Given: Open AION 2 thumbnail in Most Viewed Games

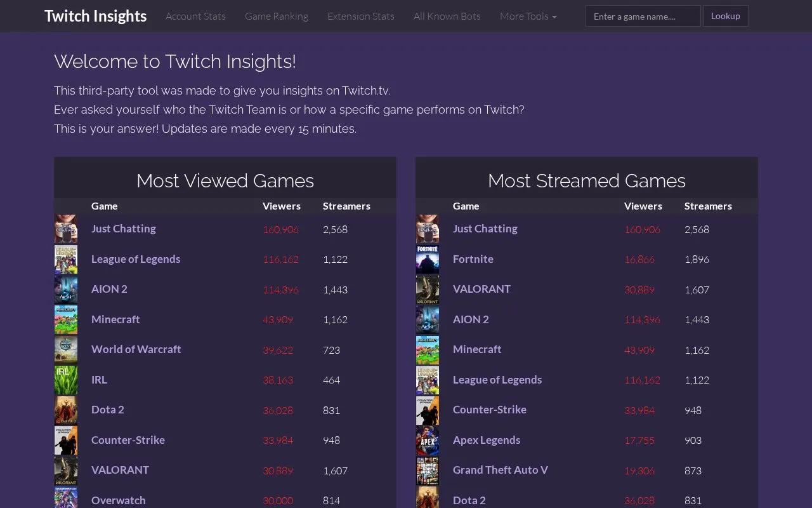Looking at the screenshot, I should tap(66, 290).
